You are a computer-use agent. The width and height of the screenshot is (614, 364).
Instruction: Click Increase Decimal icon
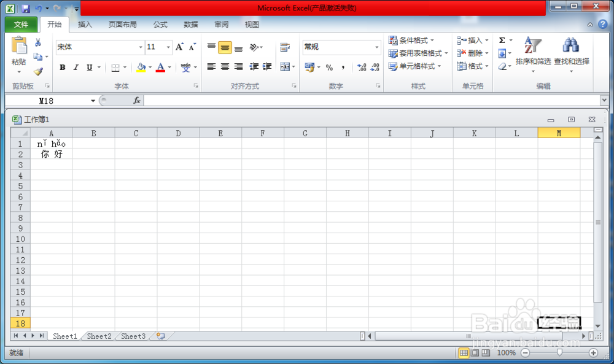(x=362, y=68)
